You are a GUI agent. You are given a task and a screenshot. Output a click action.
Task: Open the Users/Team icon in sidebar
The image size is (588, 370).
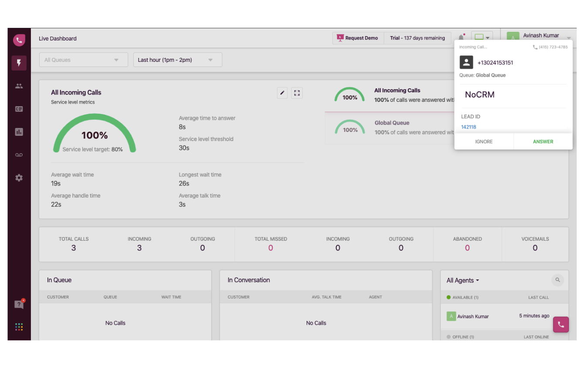pyautogui.click(x=19, y=86)
